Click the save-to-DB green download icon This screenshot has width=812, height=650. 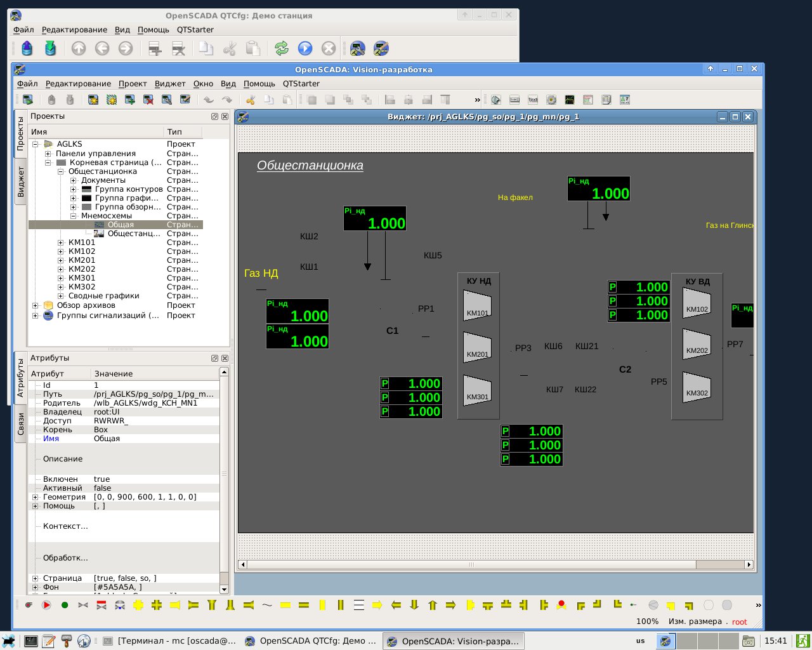tap(51, 48)
